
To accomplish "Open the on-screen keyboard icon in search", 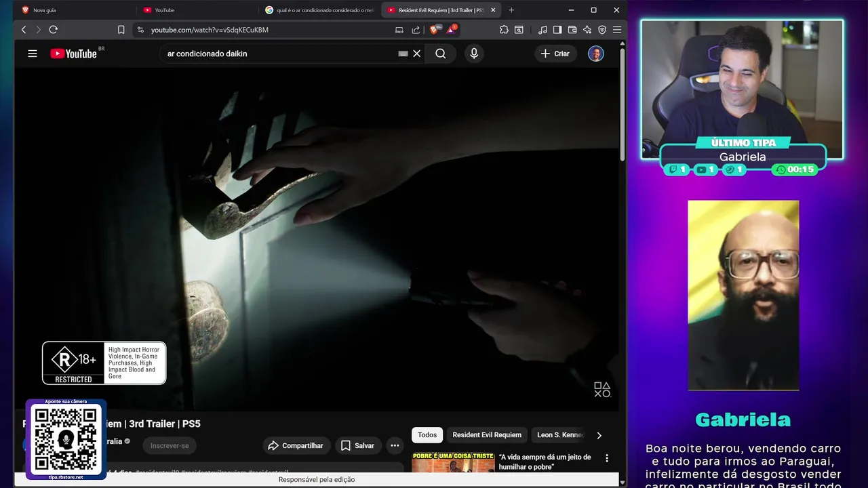I will (403, 54).
